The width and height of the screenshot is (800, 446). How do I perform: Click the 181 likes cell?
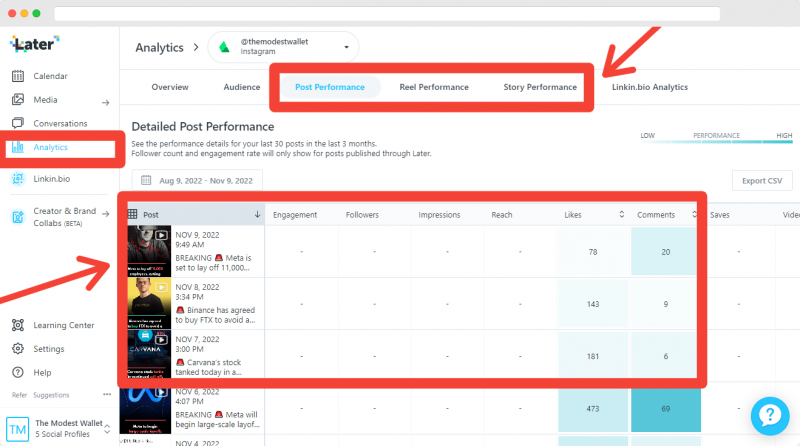(593, 356)
